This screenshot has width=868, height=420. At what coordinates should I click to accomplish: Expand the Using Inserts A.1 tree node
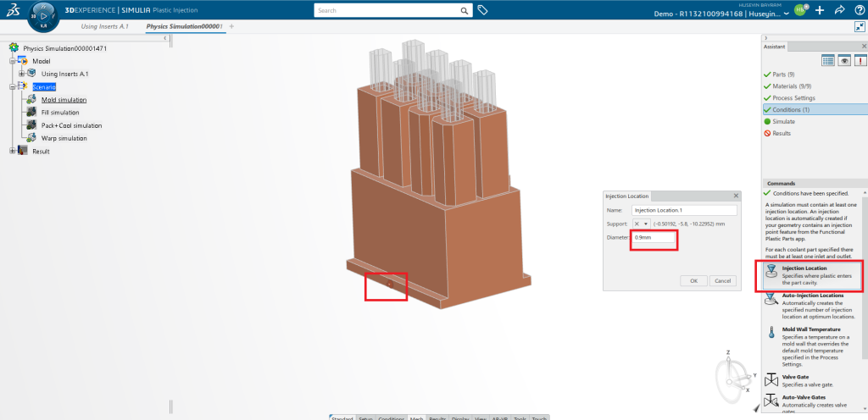click(x=22, y=74)
